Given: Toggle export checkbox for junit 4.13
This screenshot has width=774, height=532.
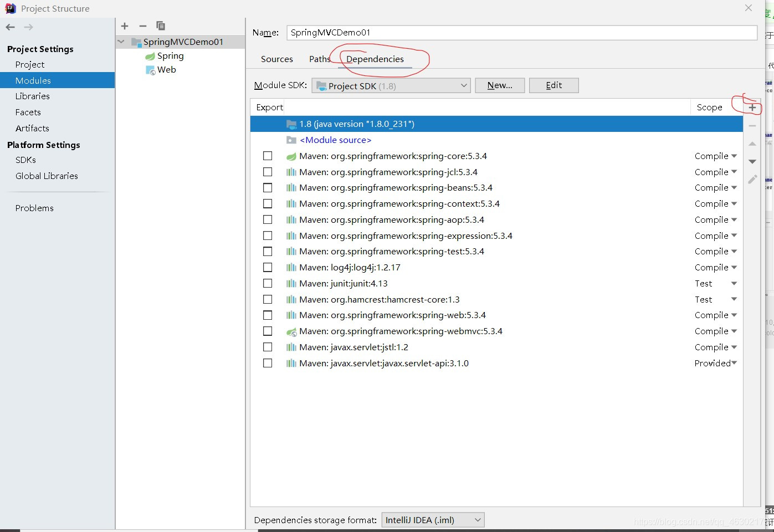Looking at the screenshot, I should (x=268, y=283).
